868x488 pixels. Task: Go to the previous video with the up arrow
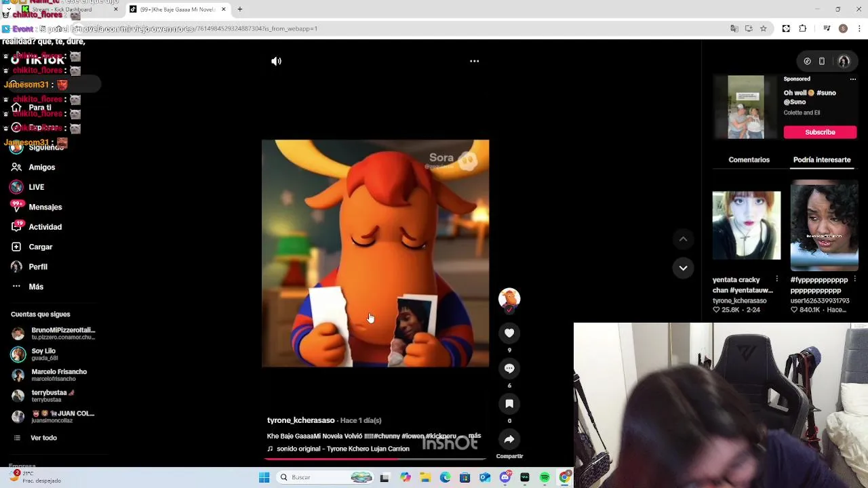pyautogui.click(x=683, y=239)
